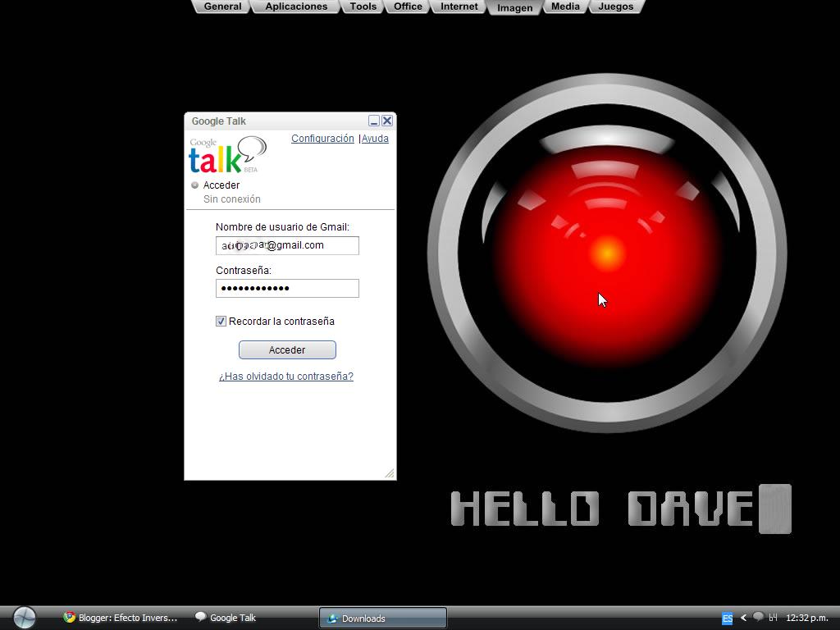The width and height of the screenshot is (840, 630).
Task: Click the gray status icon beside Acceder
Action: click(195, 185)
